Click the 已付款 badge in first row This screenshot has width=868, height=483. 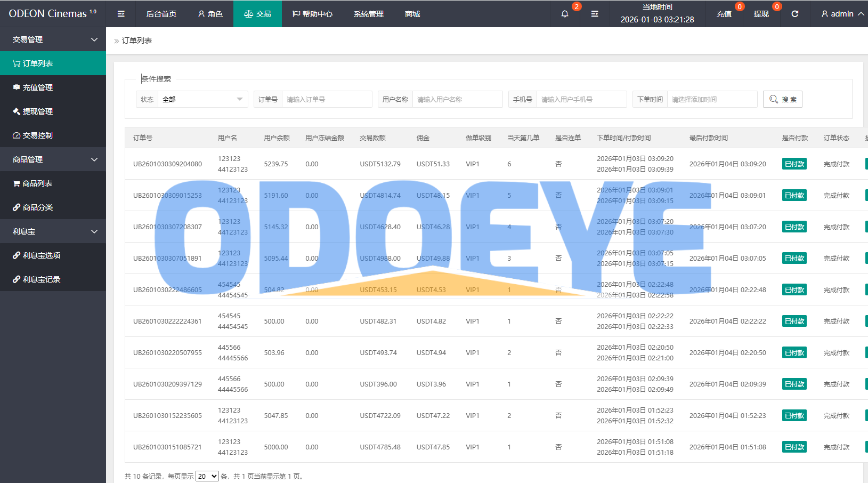point(794,164)
